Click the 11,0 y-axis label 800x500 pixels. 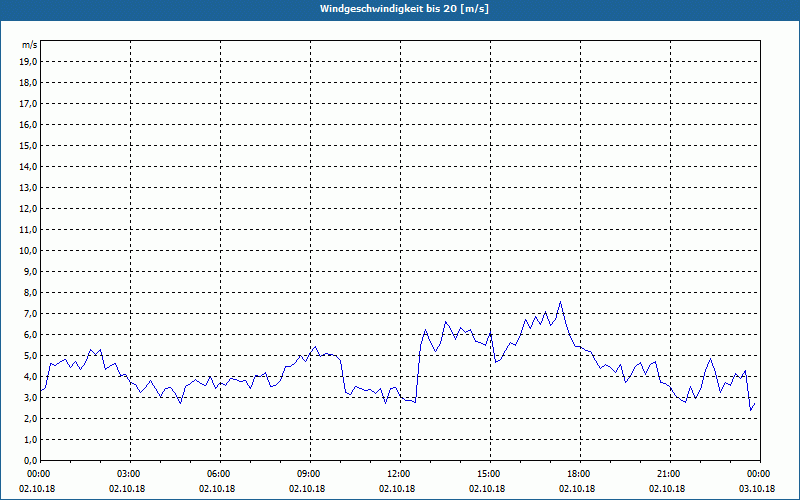[28, 230]
